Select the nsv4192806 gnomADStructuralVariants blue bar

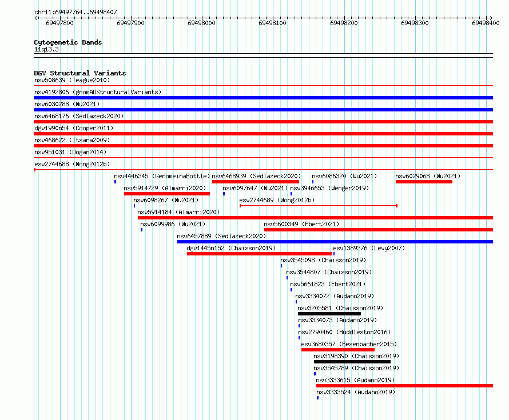[263, 98]
